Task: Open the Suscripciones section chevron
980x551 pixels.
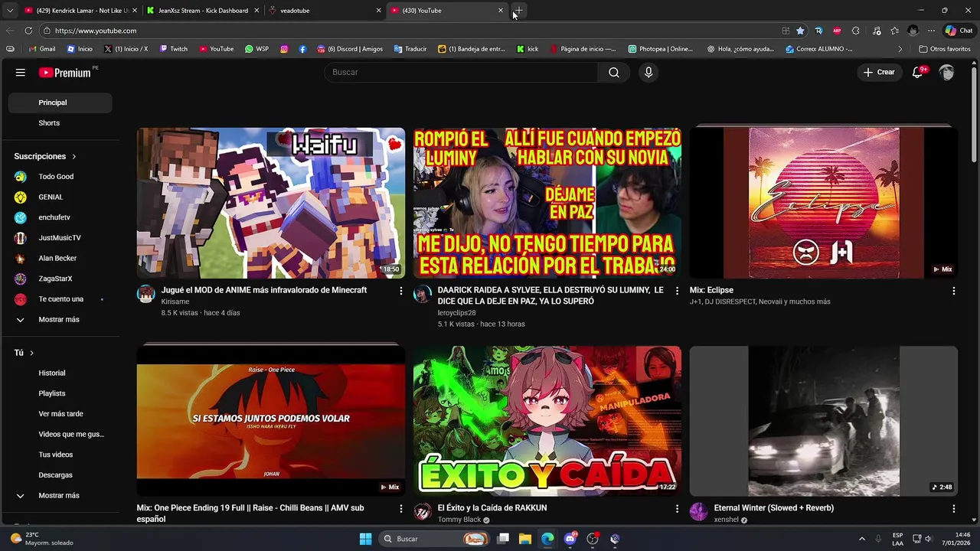Action: [74, 156]
